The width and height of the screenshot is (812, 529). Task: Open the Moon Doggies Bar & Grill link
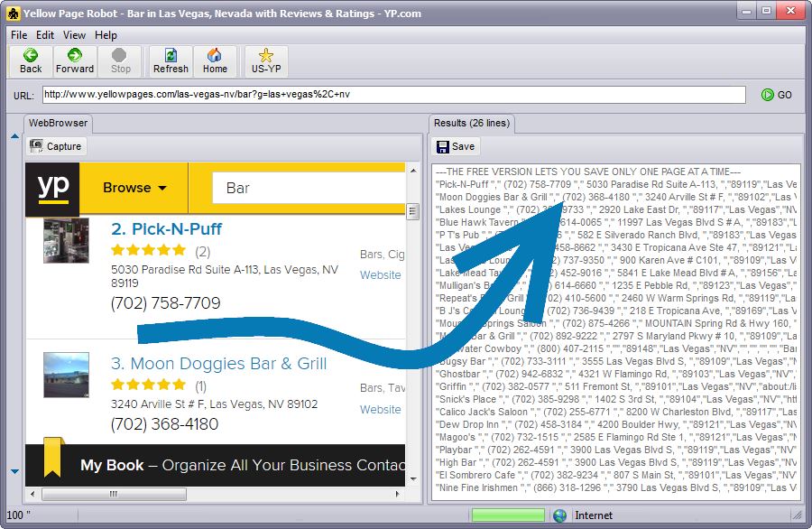tap(218, 364)
